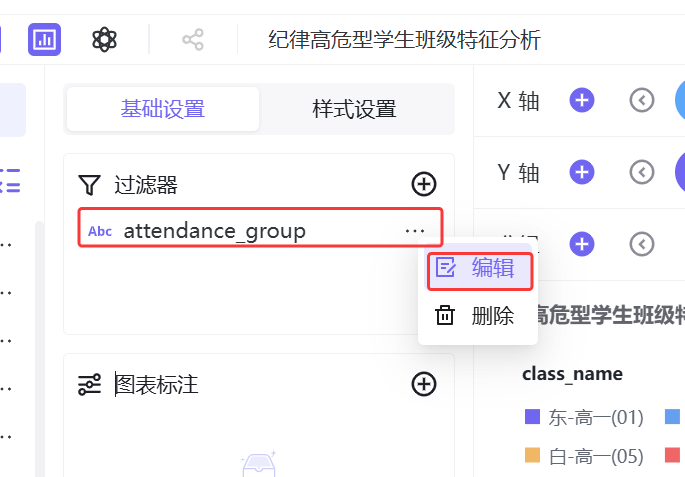
Task: Add a field in the third axis row
Action: (x=582, y=244)
